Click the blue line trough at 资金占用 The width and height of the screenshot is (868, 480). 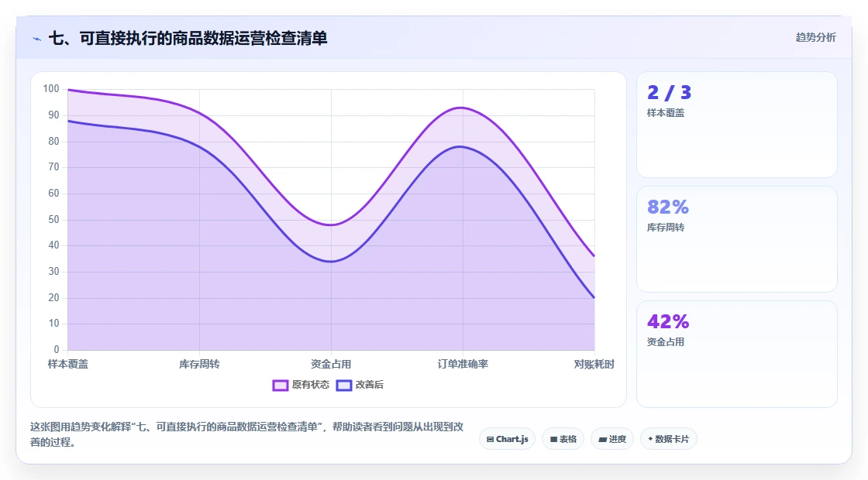(331, 262)
